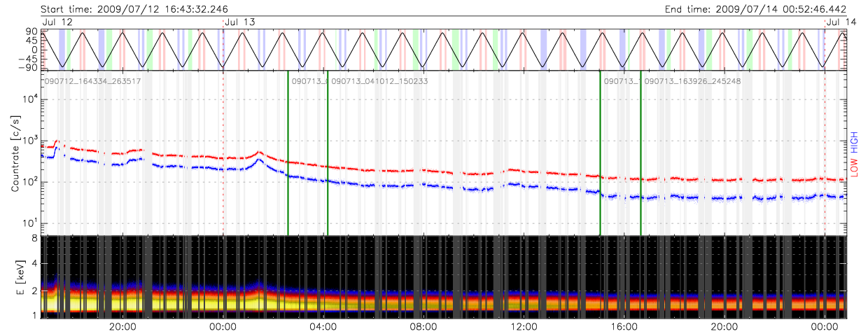Click the E [keV] axis title
This screenshot has width=868, height=336.
tap(15, 278)
